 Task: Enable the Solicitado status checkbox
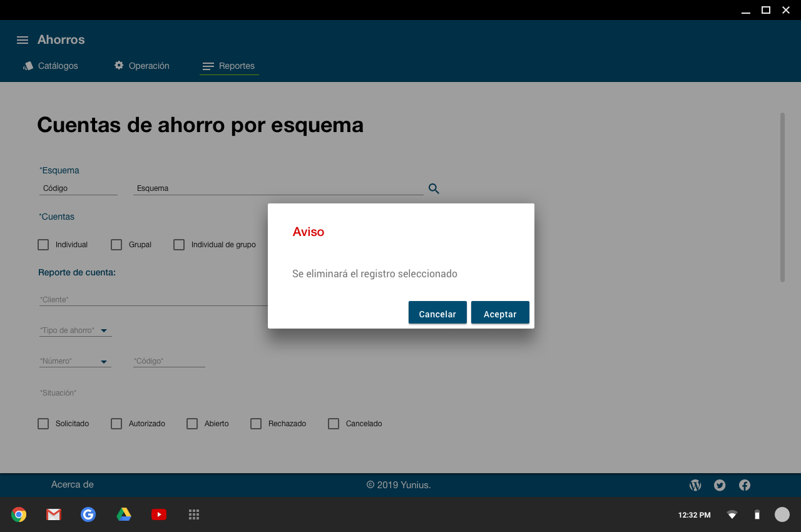[43, 424]
